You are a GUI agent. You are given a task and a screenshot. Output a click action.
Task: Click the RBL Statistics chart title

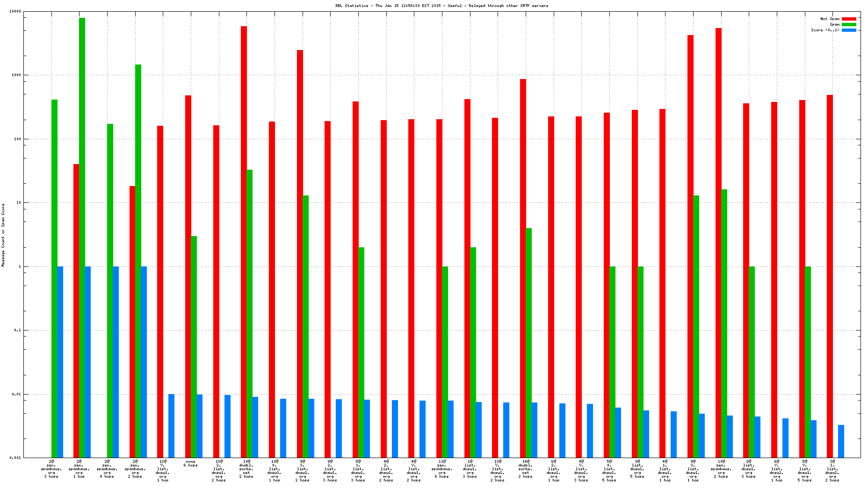click(441, 6)
